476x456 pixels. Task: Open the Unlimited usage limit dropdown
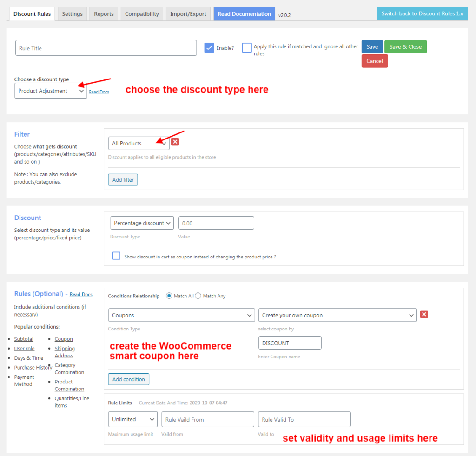pos(133,419)
